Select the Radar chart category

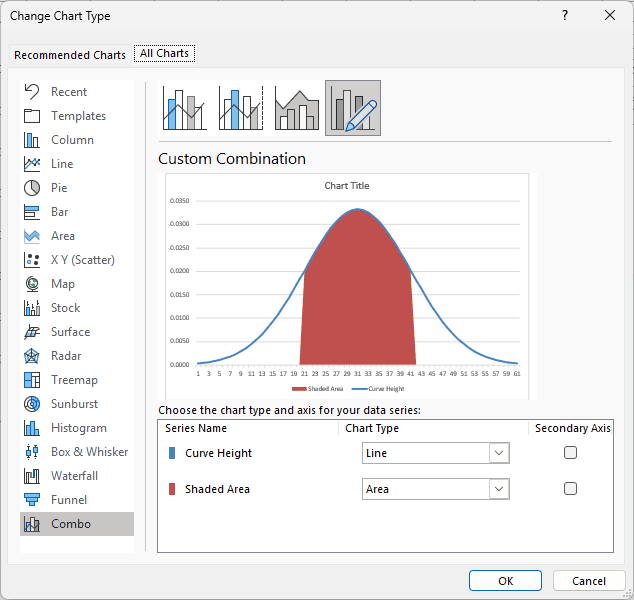[x=77, y=356]
